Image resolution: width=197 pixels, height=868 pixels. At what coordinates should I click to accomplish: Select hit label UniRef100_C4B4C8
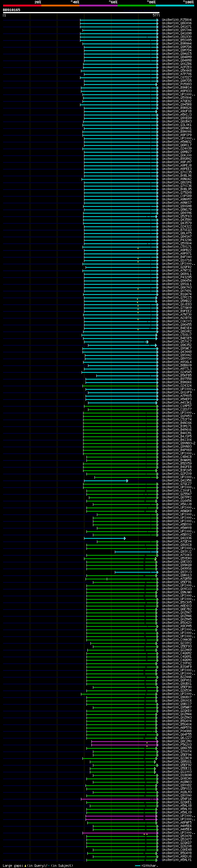pyautogui.click(x=176, y=457)
